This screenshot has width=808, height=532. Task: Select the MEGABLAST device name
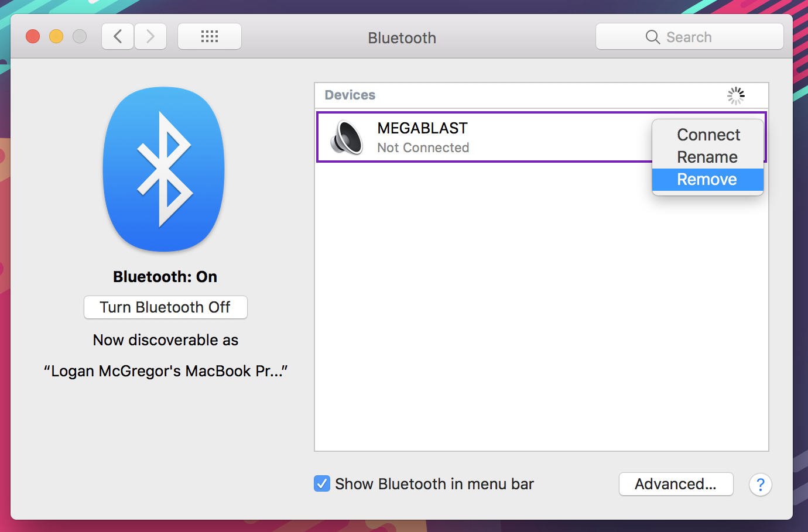point(422,128)
